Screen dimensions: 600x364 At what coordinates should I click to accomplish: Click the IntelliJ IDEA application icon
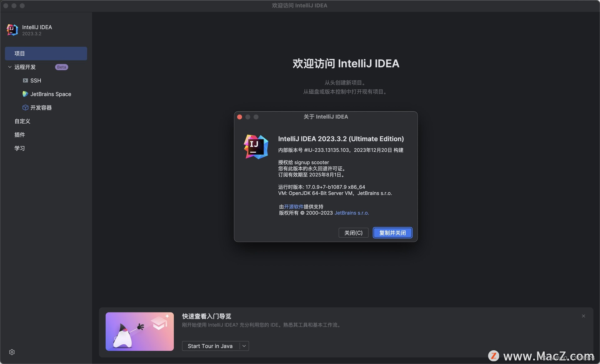[12, 30]
